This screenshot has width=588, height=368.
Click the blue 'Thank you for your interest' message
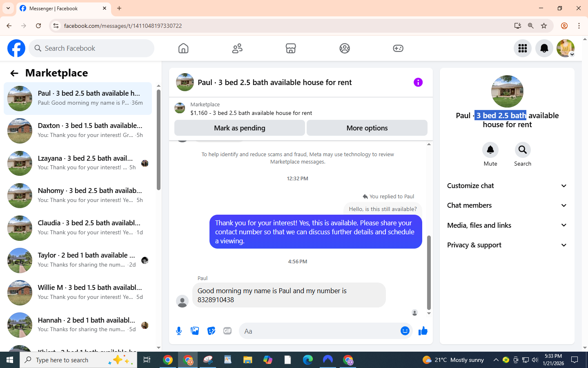pos(316,232)
